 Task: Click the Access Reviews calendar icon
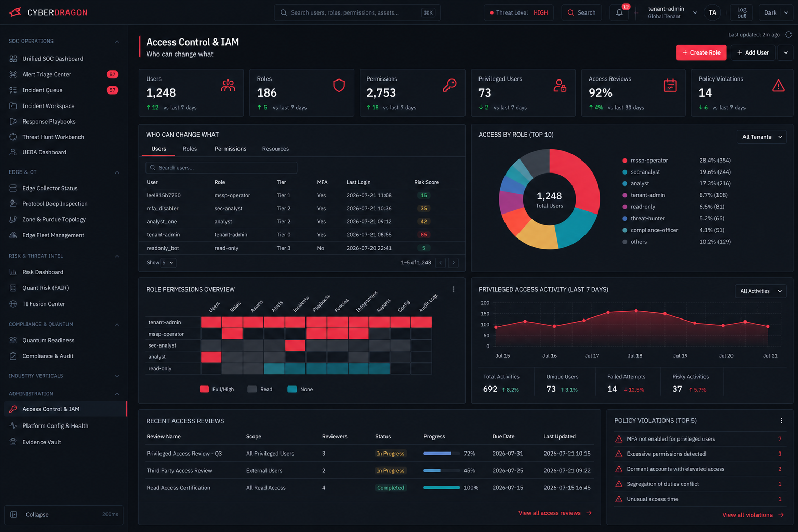pos(670,86)
